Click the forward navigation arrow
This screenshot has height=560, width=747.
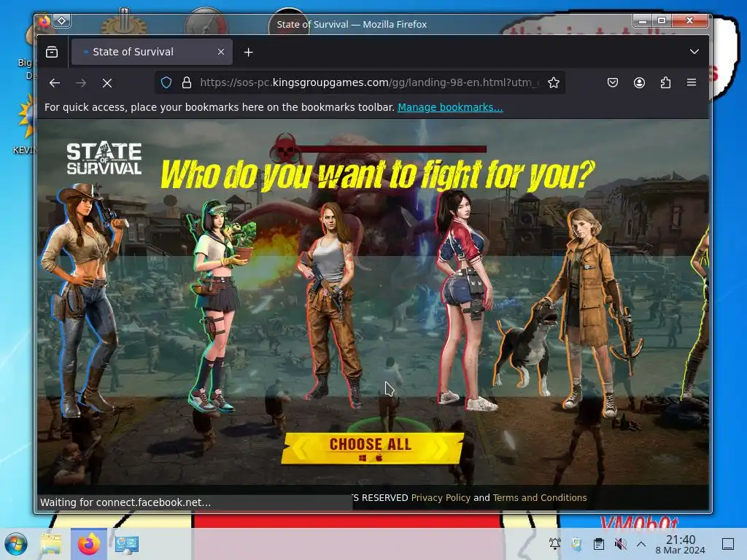(x=81, y=83)
